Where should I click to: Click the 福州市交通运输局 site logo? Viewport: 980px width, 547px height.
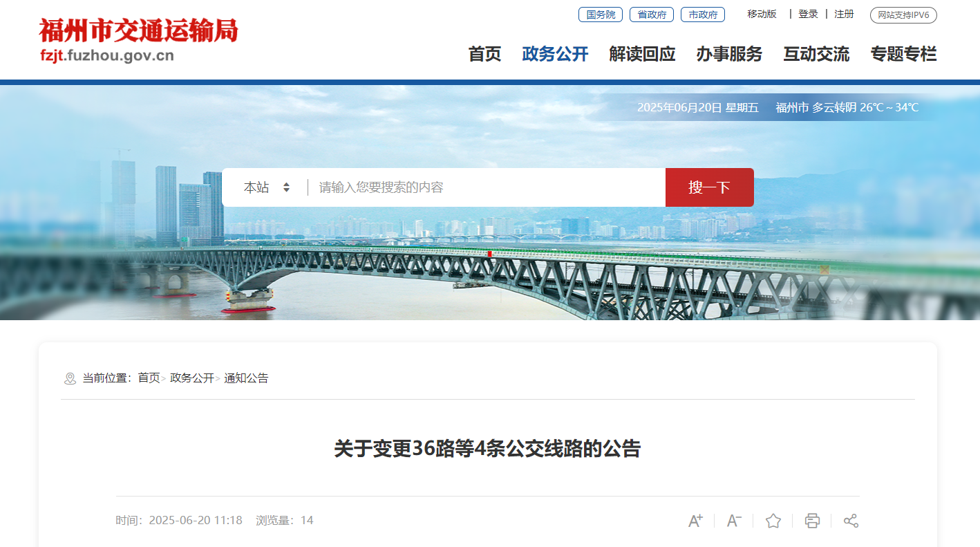point(138,40)
